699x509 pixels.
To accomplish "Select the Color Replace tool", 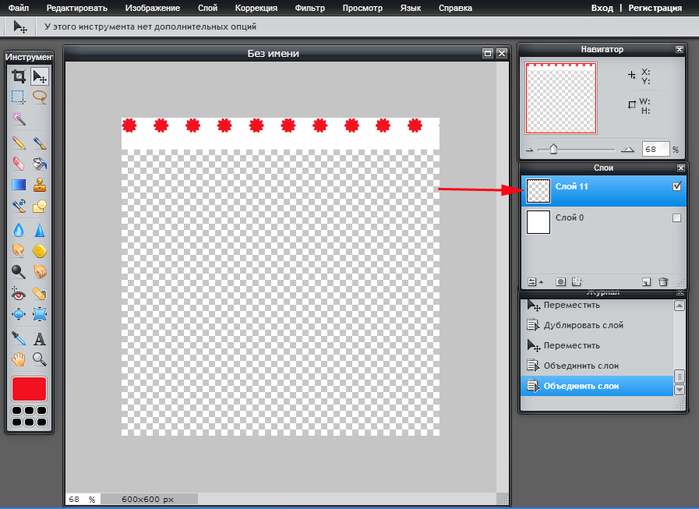I will pyautogui.click(x=18, y=205).
